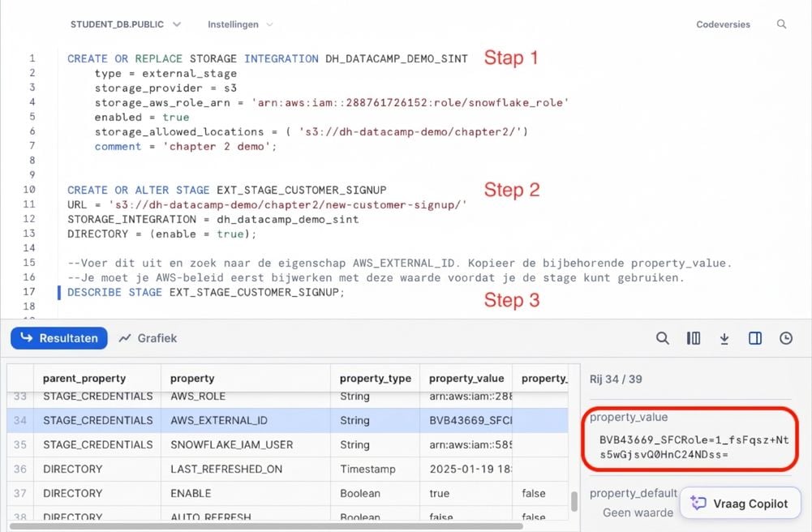Open the results column picker icon
This screenshot has width=812, height=532.
click(x=694, y=338)
